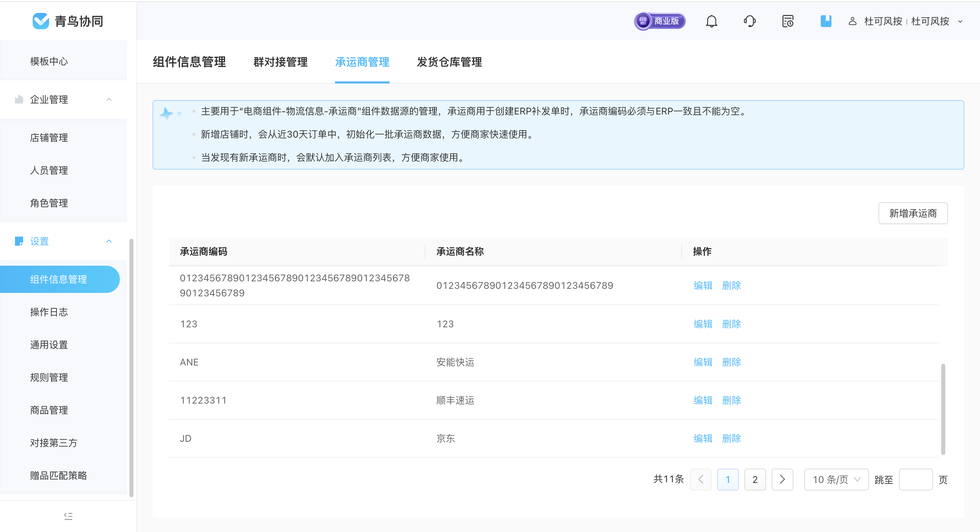Click the previous page arrow
Screen dimensions: 980x532
click(x=701, y=480)
